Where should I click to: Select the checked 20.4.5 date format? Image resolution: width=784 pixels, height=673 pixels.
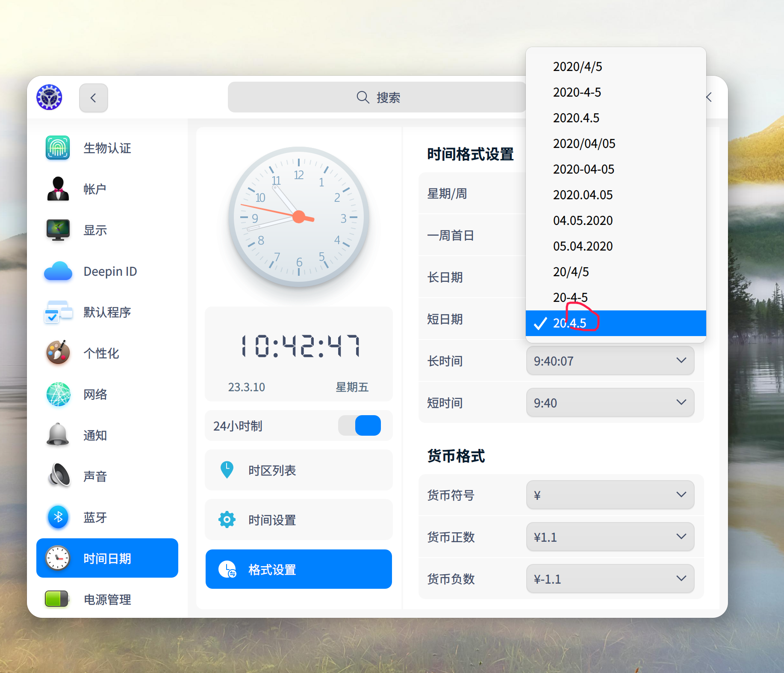(616, 323)
